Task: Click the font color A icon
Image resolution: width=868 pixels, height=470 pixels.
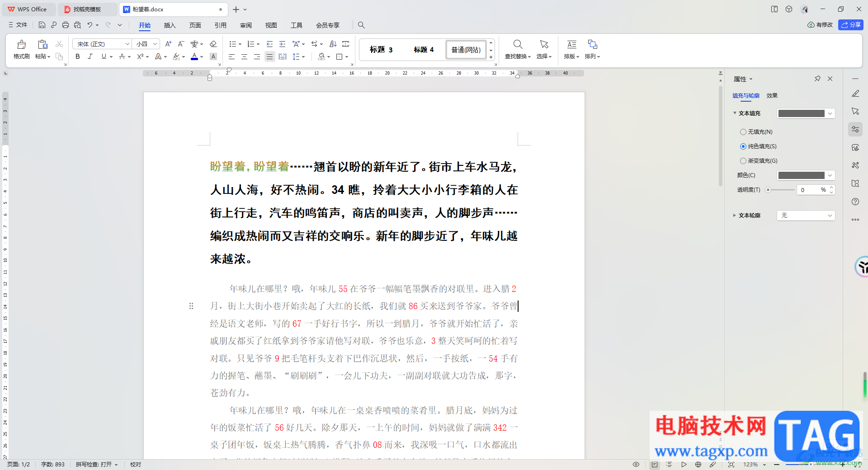Action: coord(194,56)
